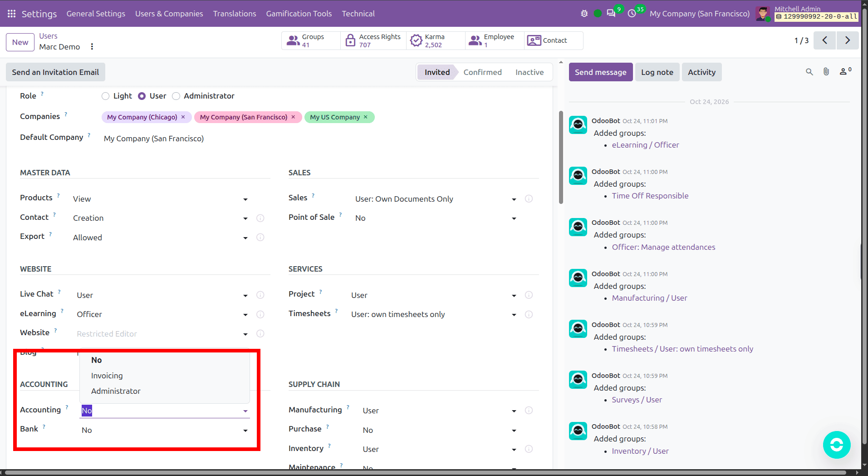
Task: Click Send an Invitation Email button
Action: coord(55,72)
